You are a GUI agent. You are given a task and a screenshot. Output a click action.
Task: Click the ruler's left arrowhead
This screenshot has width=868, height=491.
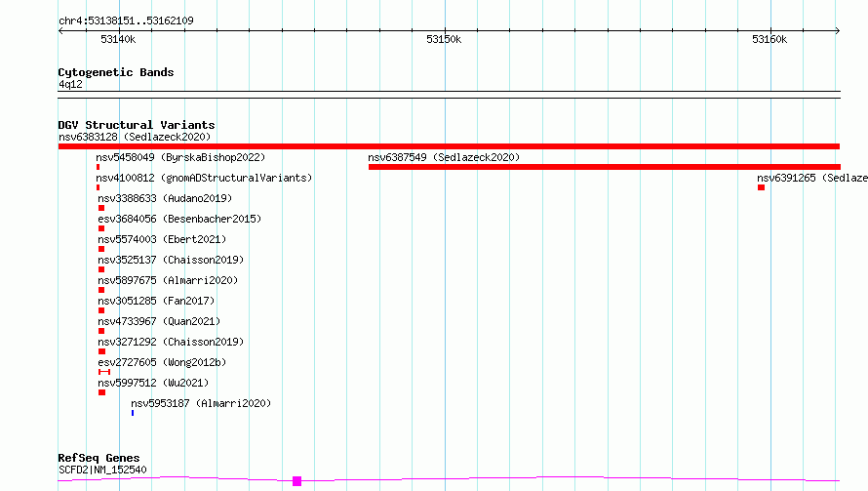60,30
